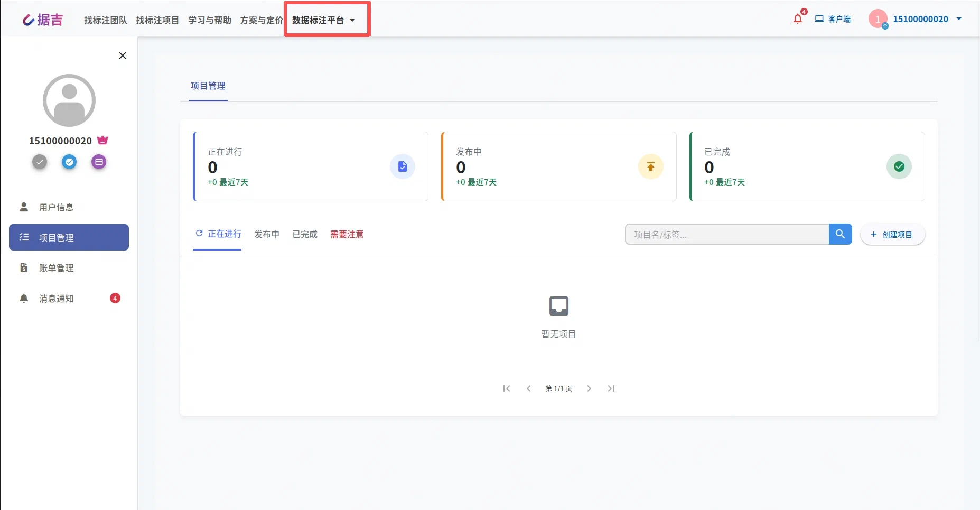Go to first page of pagination

[507, 388]
